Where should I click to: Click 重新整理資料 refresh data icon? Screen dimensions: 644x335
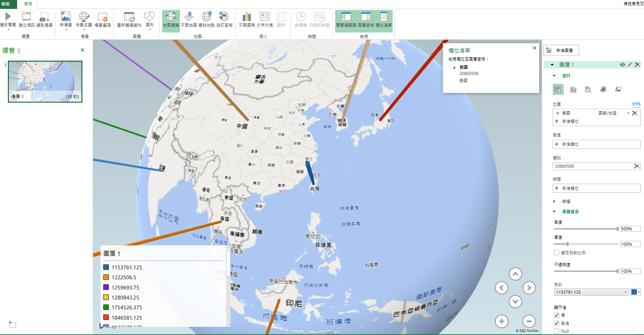129,17
